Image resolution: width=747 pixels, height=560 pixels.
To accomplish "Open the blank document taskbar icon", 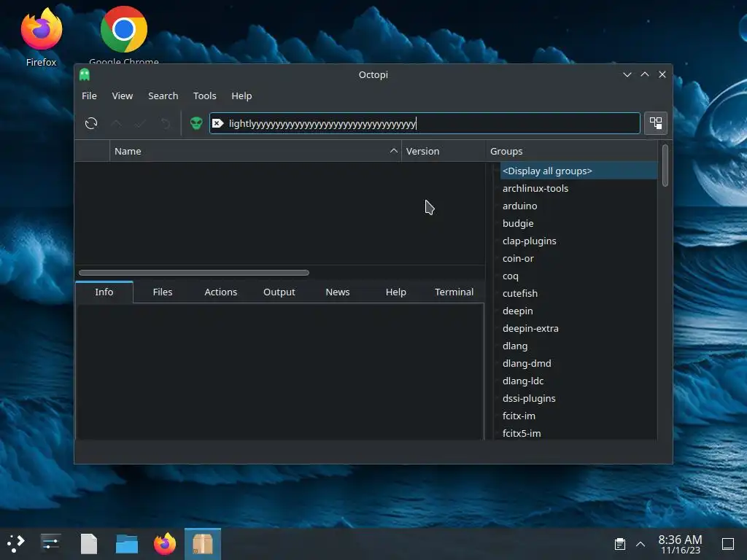I will pos(88,543).
